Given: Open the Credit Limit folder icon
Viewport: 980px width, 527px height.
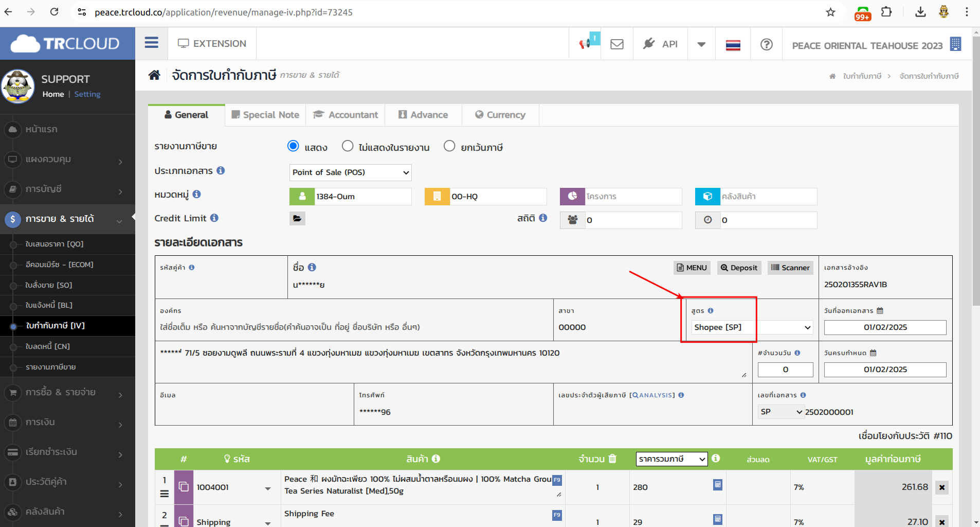Looking at the screenshot, I should pyautogui.click(x=297, y=219).
